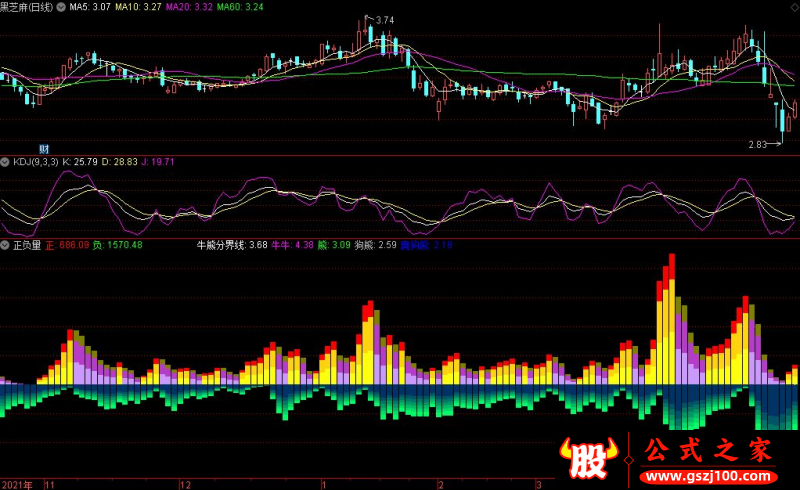Viewport: 800px width, 490px height.
Task: Click the 正负里 indicator name
Action: coord(27,245)
